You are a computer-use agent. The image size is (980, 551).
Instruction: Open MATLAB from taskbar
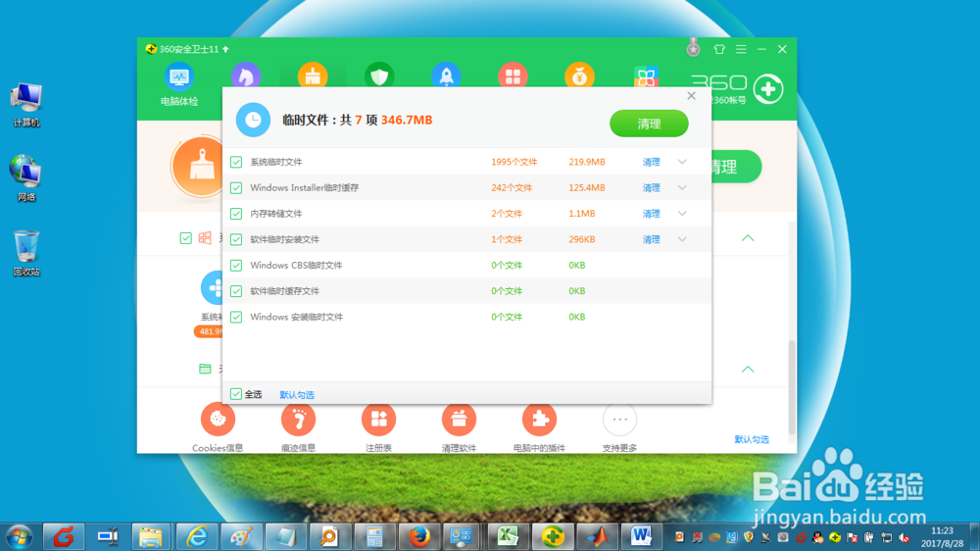pos(597,537)
